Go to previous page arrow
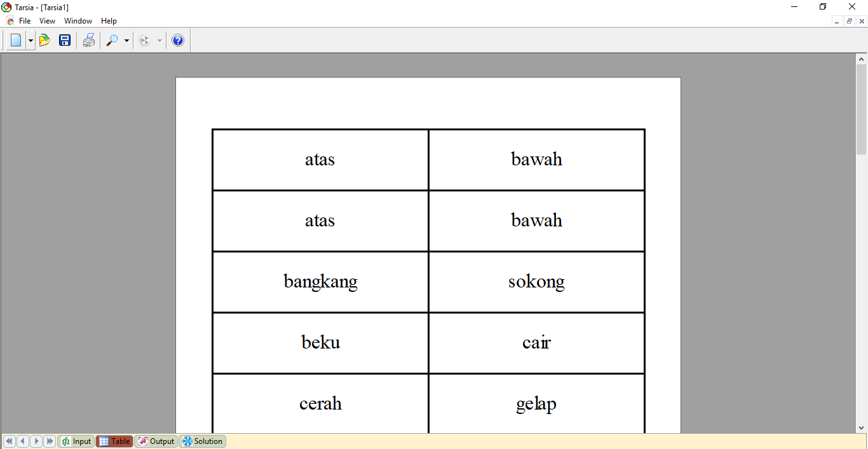Screen dimensions: 868x449 click(x=23, y=441)
